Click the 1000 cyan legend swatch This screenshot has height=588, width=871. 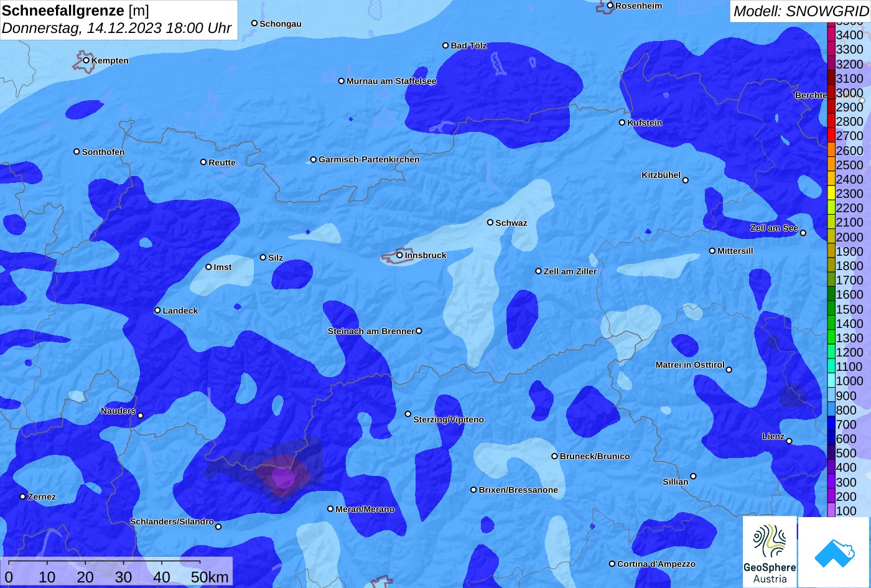coord(831,381)
